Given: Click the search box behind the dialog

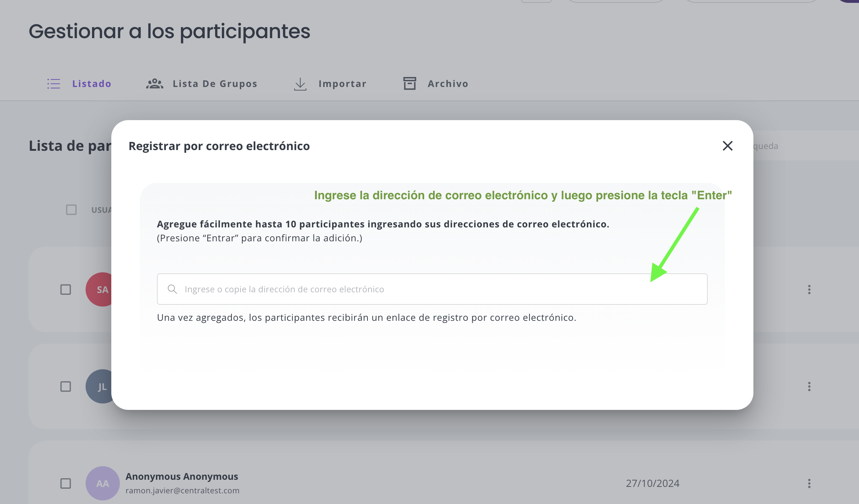Looking at the screenshot, I should [806, 146].
